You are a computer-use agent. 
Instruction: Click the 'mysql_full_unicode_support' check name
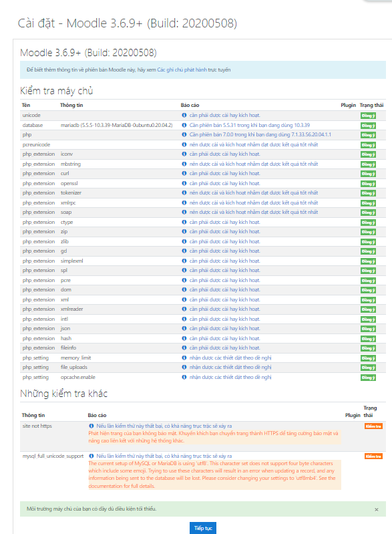(53, 456)
